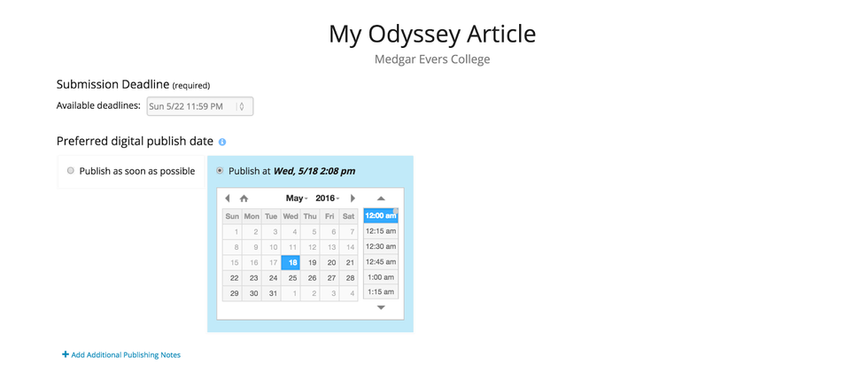
Task: Go to next month in calendar
Action: click(353, 198)
